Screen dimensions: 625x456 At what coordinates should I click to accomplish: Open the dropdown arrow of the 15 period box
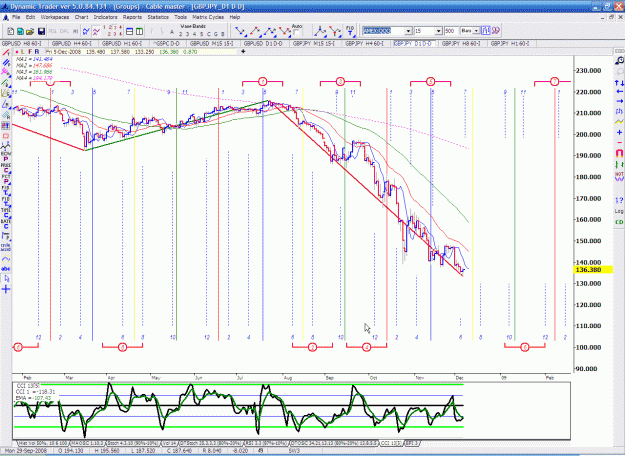(438, 31)
